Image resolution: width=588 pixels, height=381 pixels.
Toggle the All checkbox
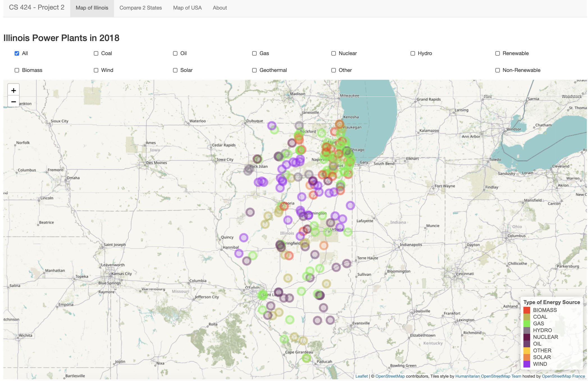[x=17, y=53]
